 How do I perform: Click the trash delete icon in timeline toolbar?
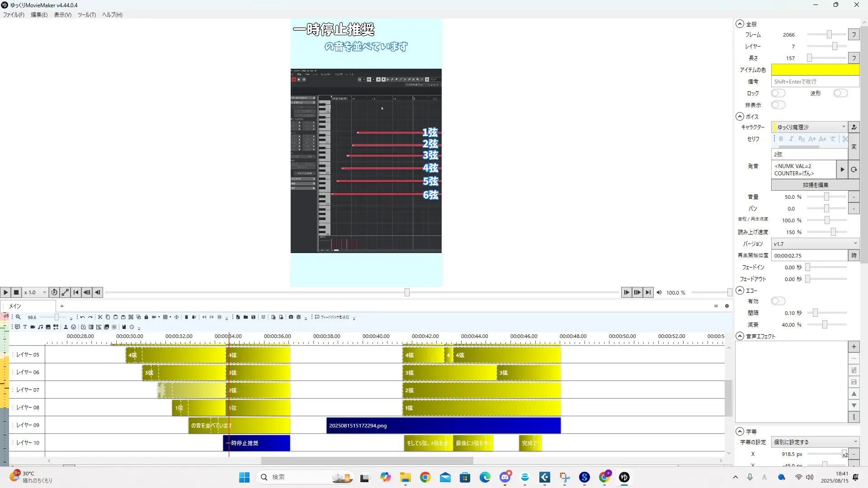186,317
